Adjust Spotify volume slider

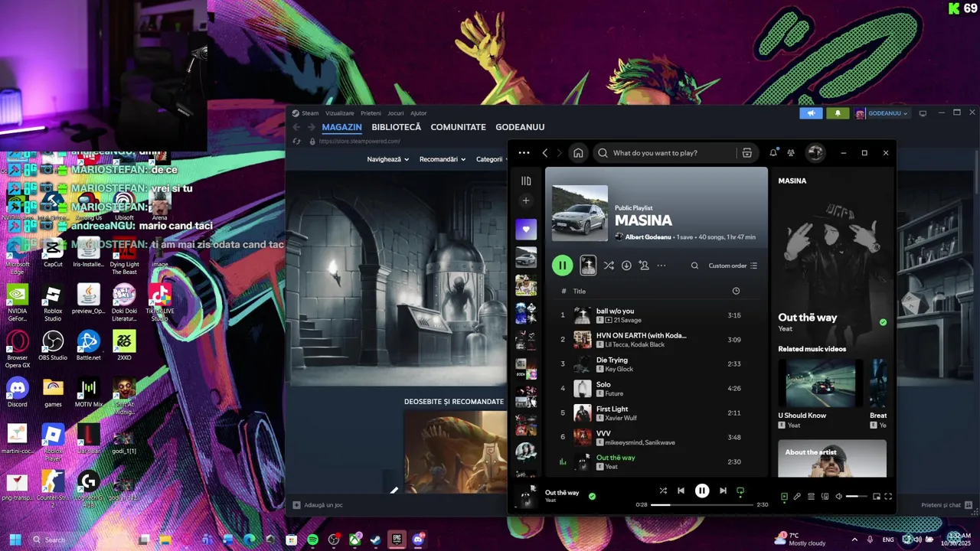coord(857,497)
